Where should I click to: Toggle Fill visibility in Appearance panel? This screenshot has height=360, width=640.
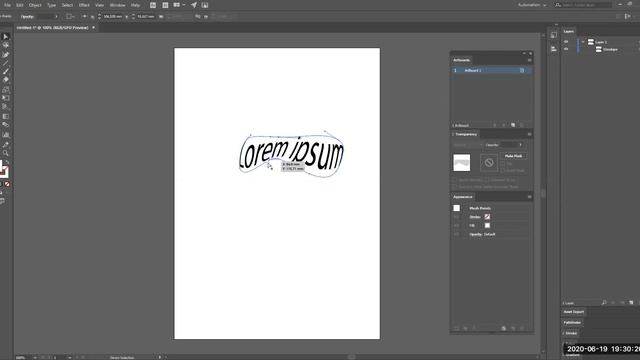456,225
